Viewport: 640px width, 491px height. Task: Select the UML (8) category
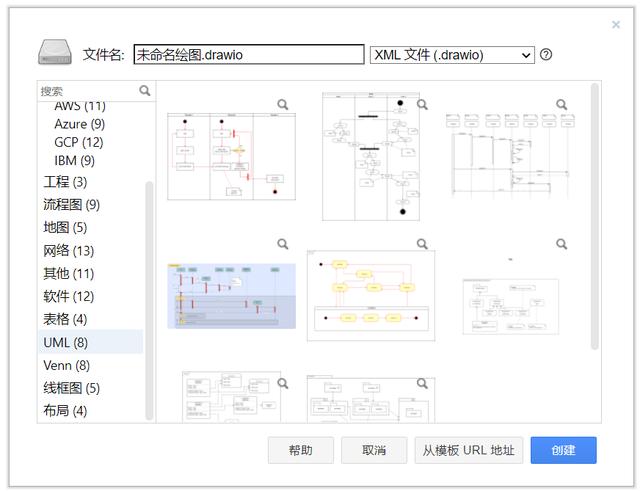click(x=66, y=342)
